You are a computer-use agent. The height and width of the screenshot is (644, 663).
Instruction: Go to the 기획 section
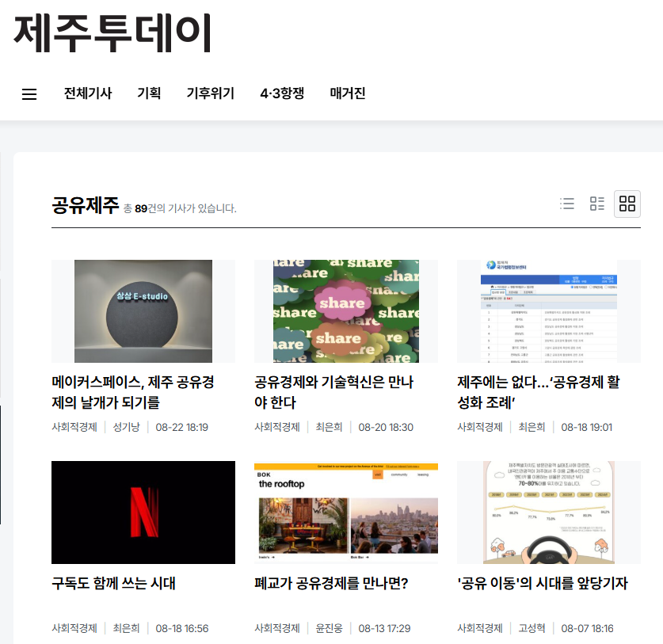coord(149,93)
